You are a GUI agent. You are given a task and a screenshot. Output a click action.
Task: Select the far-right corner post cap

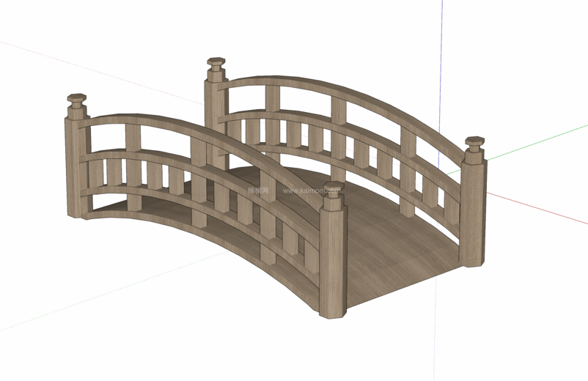point(474,142)
